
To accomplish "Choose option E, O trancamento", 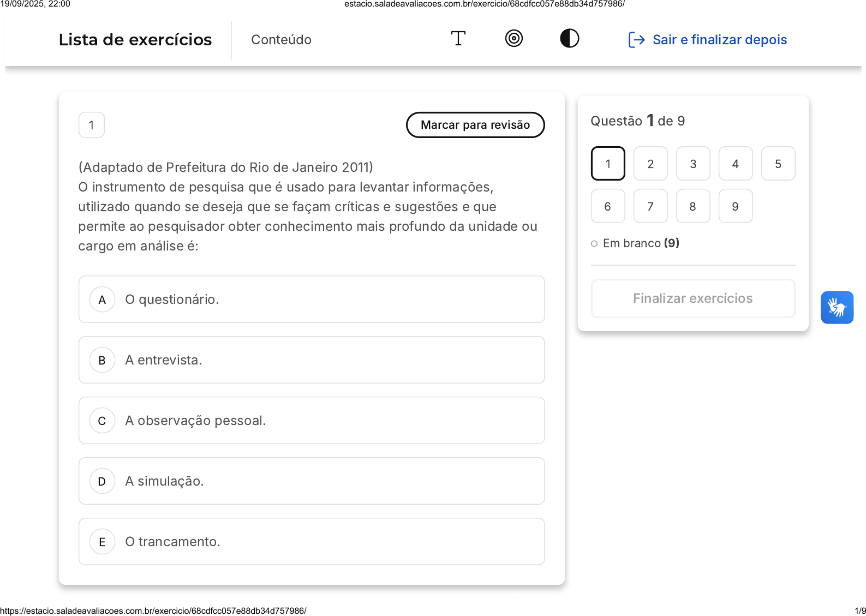I will 312,542.
